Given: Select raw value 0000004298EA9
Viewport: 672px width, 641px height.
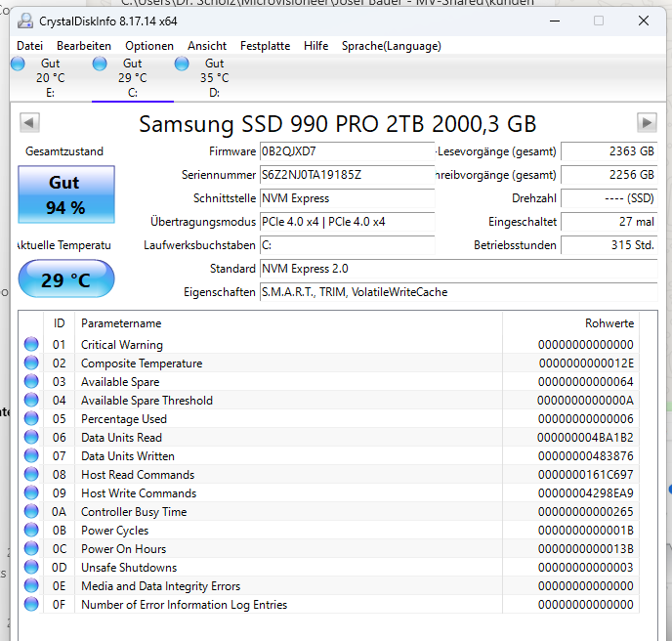Looking at the screenshot, I should (x=586, y=493).
